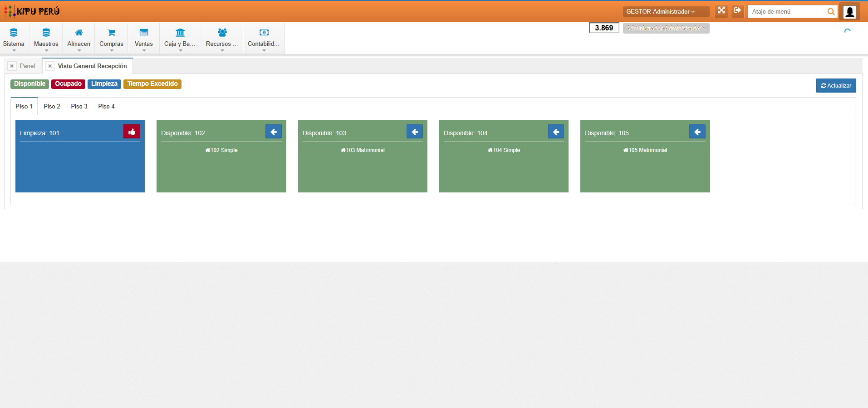Click the Caja y Bancos bank icon
Screen dimensions: 868x408
pyautogui.click(x=180, y=33)
